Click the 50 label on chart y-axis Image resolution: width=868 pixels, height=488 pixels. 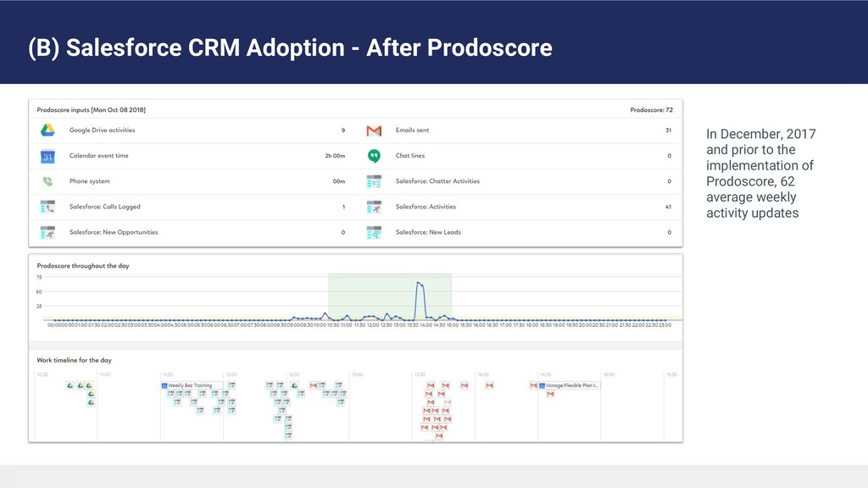(39, 291)
